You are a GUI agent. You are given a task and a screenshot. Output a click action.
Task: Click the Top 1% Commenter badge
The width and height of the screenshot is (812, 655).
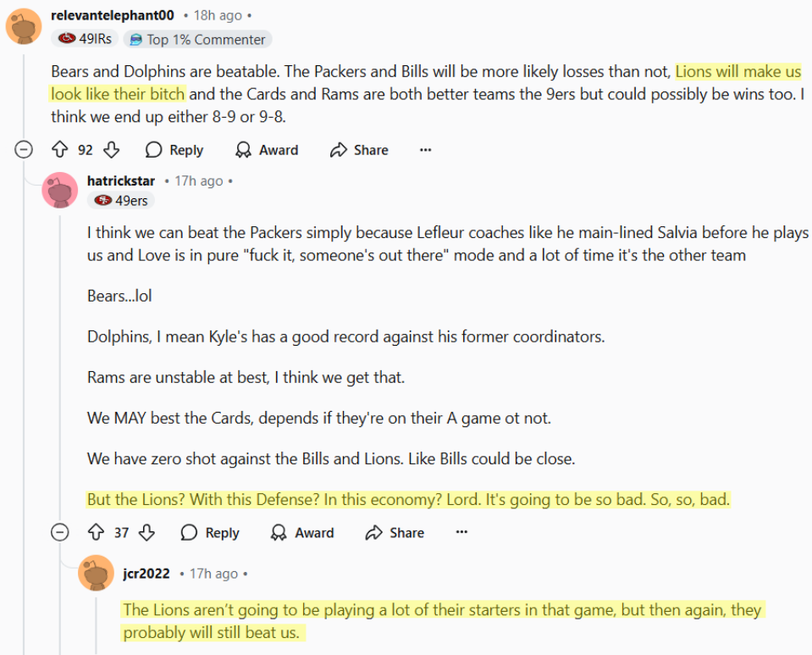point(197,39)
